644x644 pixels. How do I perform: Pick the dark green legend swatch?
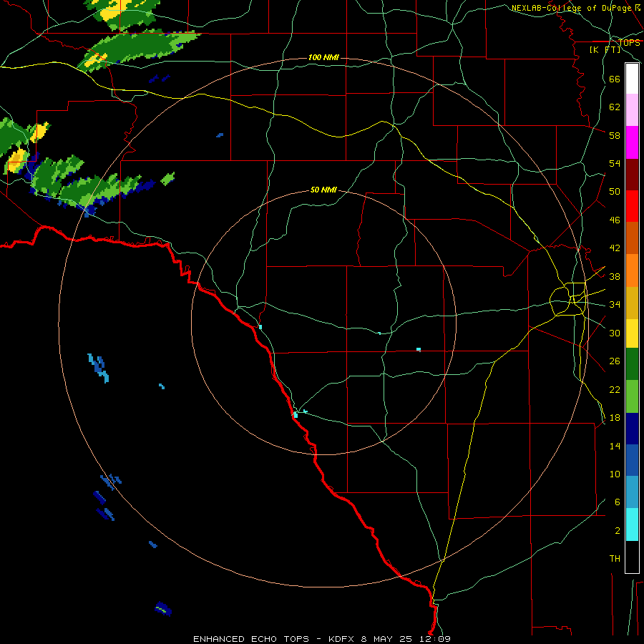point(632,364)
